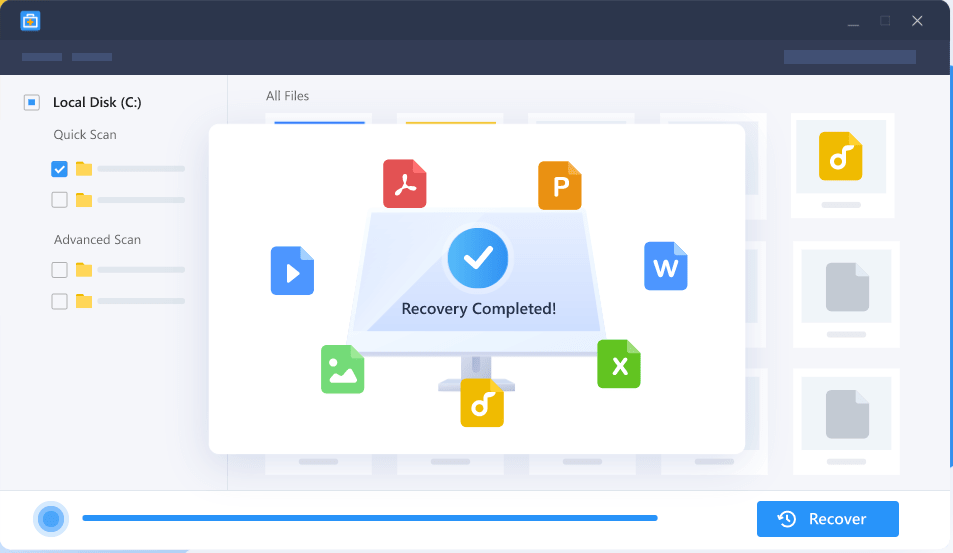Screen dimensions: 953x553
Task: Click the second placeholder menu item in the top bar
Action: point(92,57)
